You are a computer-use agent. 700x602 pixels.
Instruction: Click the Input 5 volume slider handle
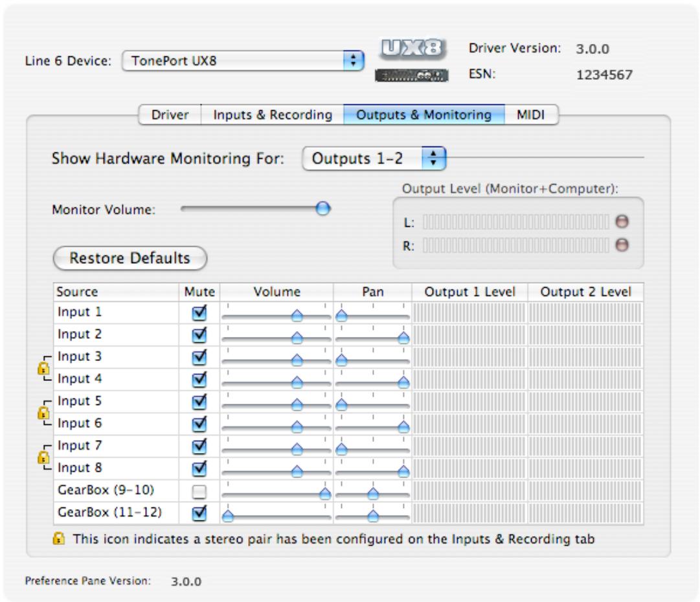click(x=297, y=404)
